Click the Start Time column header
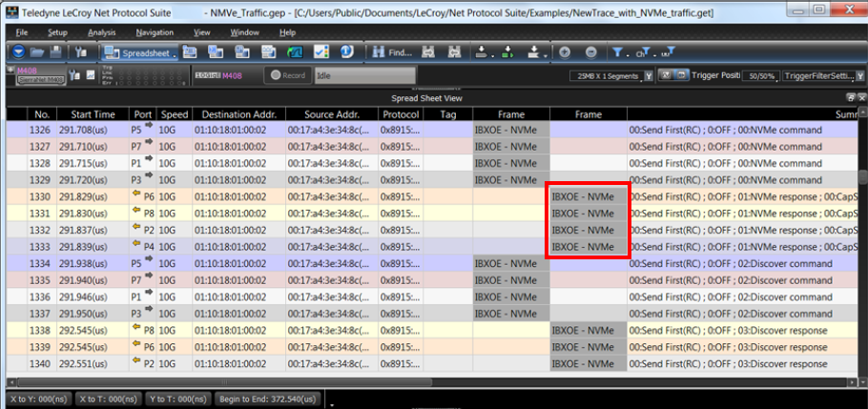 coord(93,114)
